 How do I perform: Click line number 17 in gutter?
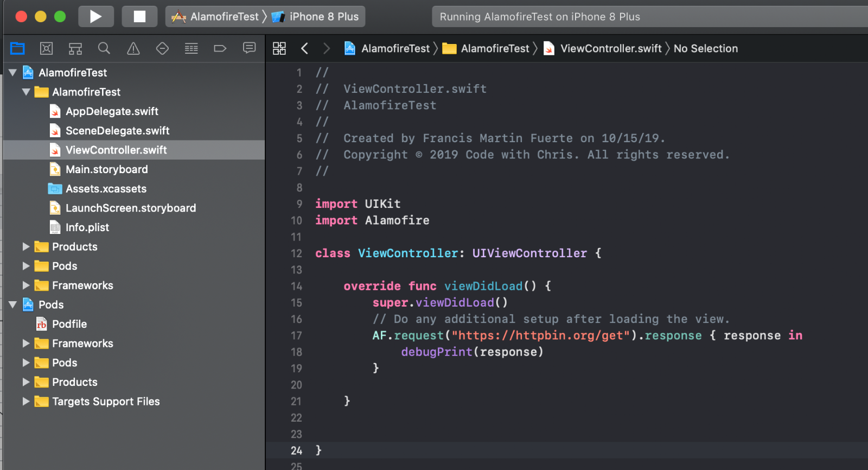click(x=296, y=335)
